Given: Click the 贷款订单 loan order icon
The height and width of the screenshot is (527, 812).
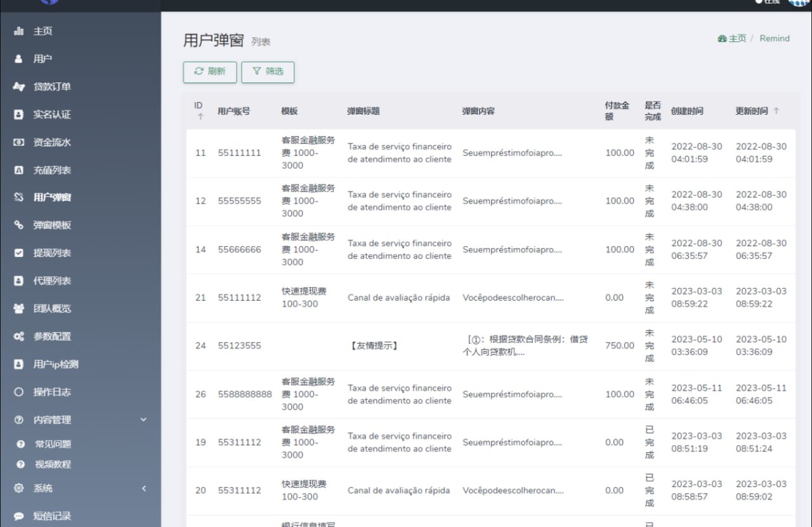Looking at the screenshot, I should 19,87.
